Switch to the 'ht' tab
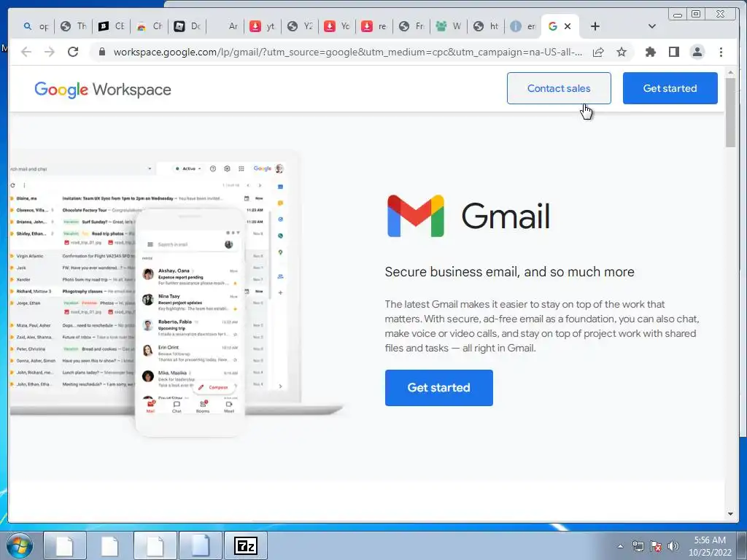747x560 pixels. point(485,26)
